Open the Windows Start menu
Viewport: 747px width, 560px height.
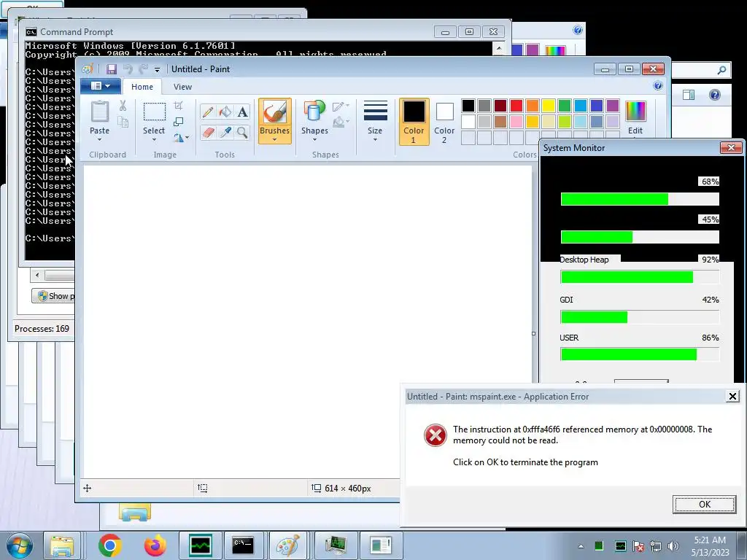click(x=19, y=545)
